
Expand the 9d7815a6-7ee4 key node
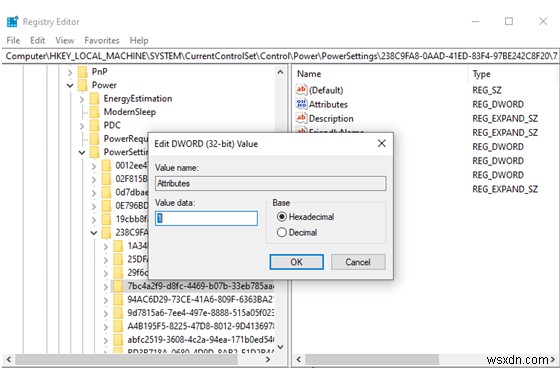106,314
